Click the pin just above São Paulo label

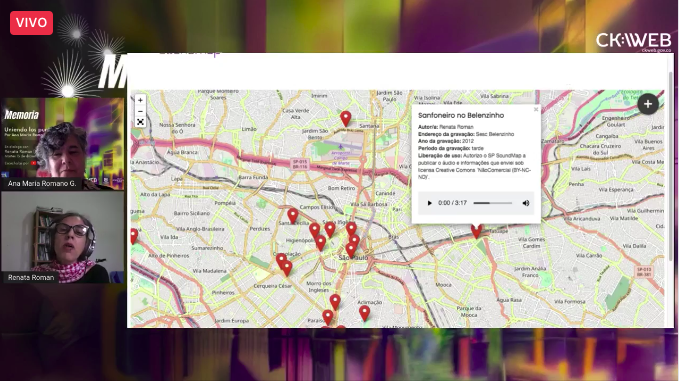point(351,250)
